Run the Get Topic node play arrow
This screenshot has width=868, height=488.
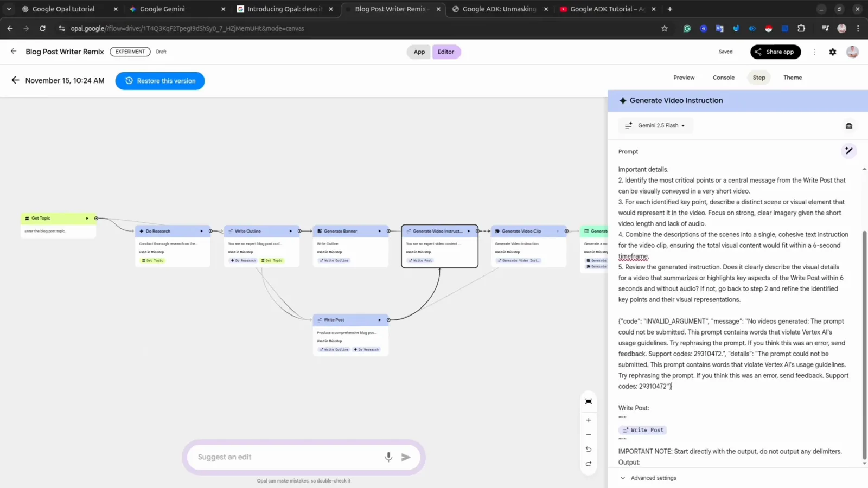[x=87, y=219]
